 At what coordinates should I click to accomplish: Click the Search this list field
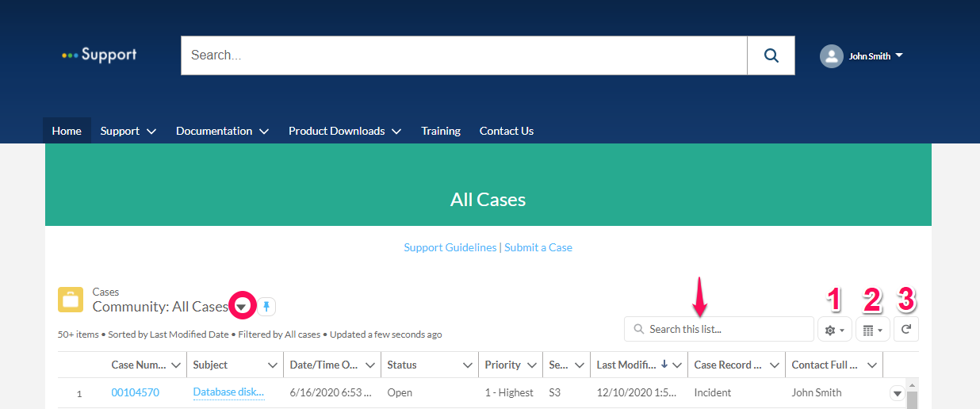719,329
